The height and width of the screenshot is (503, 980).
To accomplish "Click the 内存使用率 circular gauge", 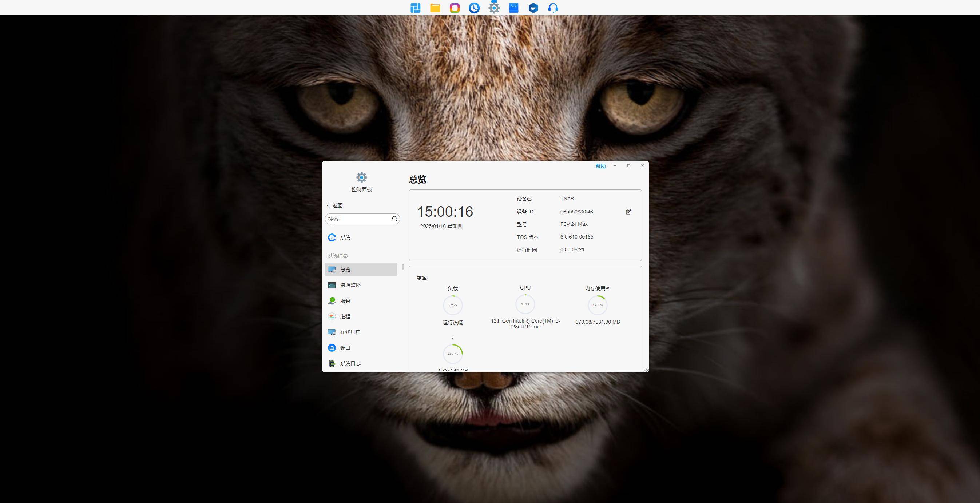I will [597, 305].
